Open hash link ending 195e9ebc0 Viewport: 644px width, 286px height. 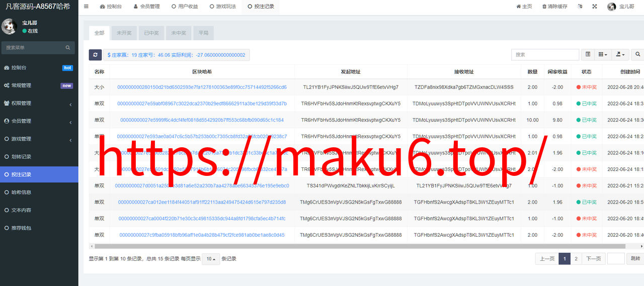click(x=202, y=186)
